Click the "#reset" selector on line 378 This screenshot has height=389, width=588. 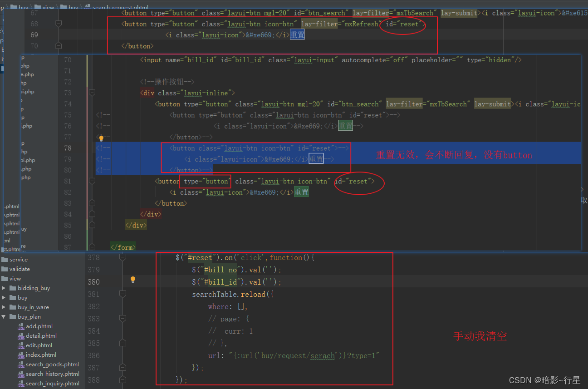point(200,257)
